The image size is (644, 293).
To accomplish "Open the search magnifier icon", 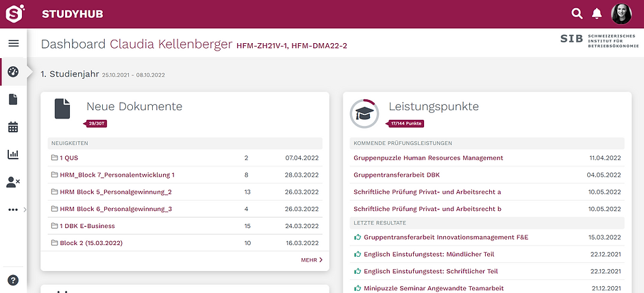I will tap(577, 14).
